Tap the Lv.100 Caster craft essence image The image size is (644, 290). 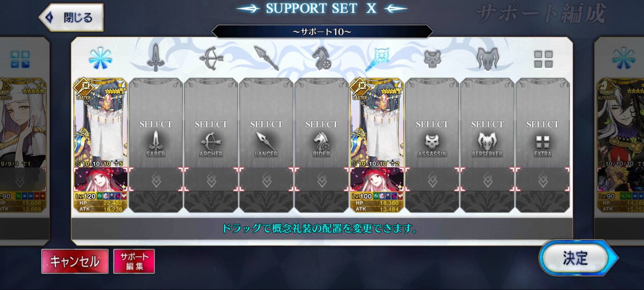(x=377, y=179)
